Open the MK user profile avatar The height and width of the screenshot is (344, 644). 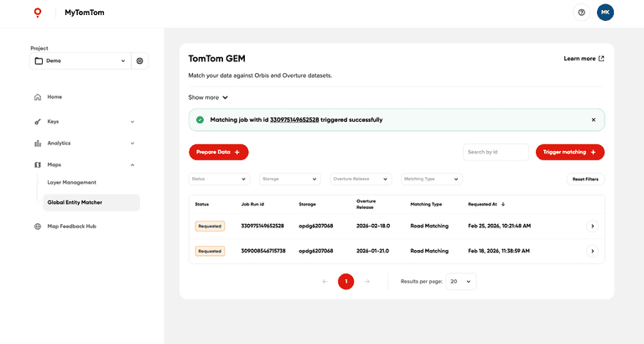pos(605,13)
